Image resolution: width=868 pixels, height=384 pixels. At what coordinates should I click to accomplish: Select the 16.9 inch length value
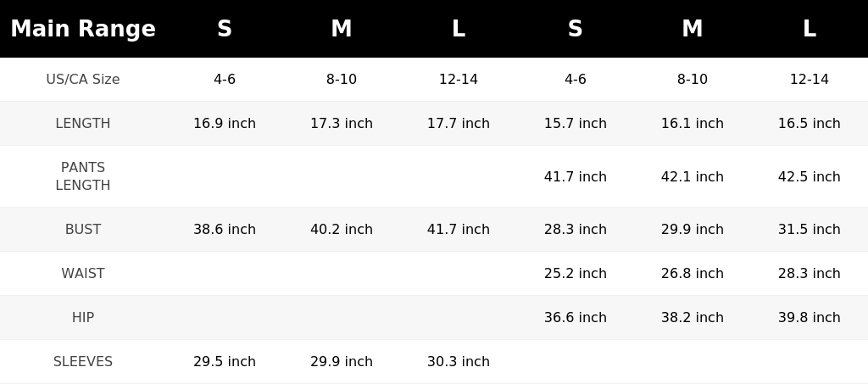[x=224, y=124]
